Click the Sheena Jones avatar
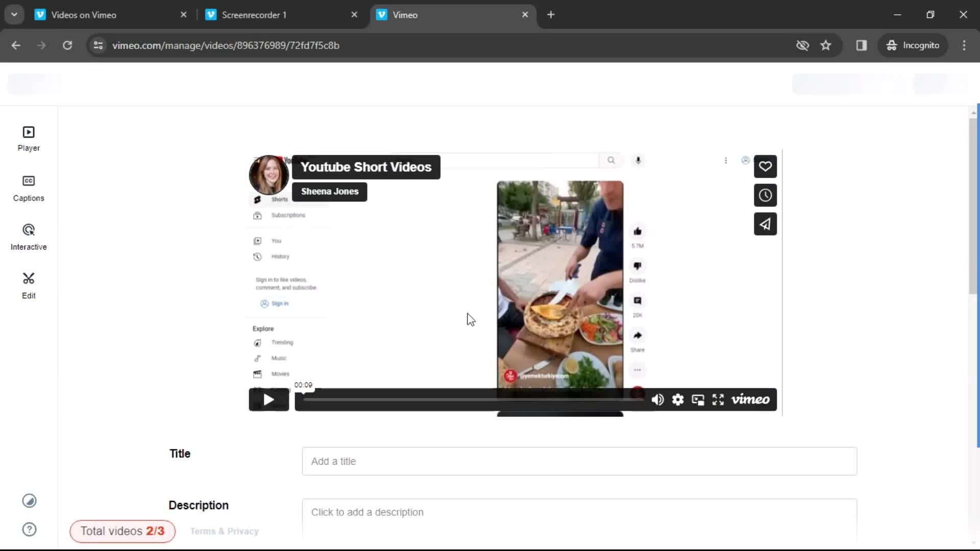Image resolution: width=980 pixels, height=551 pixels. coord(268,175)
